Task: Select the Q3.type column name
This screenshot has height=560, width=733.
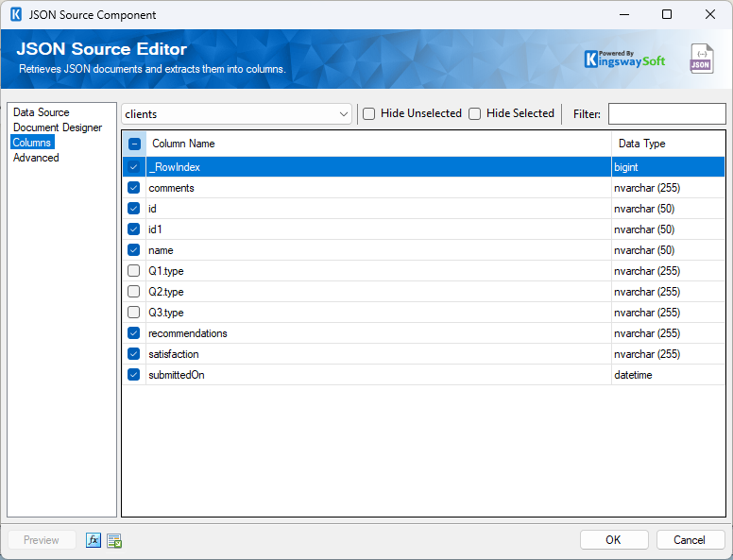Action: [166, 313]
